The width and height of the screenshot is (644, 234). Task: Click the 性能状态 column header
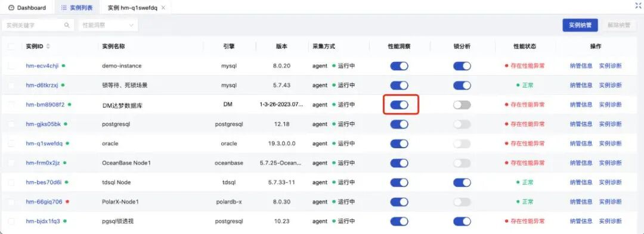click(x=525, y=46)
